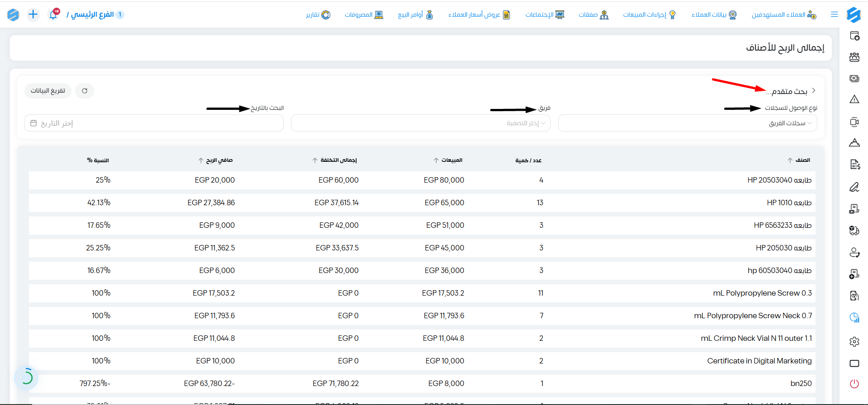Image resolution: width=868 pixels, height=405 pixels.
Task: Select mL Polypropylene Screw 0.3 item
Action: 763,293
